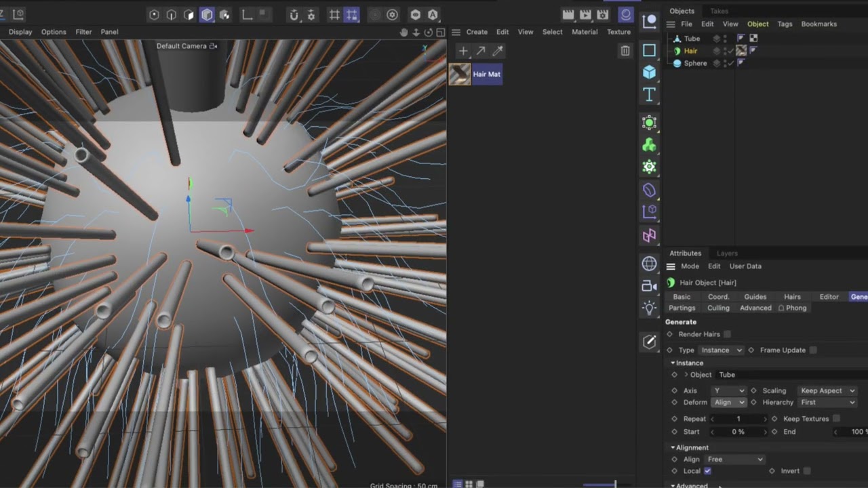Click User Data in Attributes
The width and height of the screenshot is (868, 488).
[745, 266]
